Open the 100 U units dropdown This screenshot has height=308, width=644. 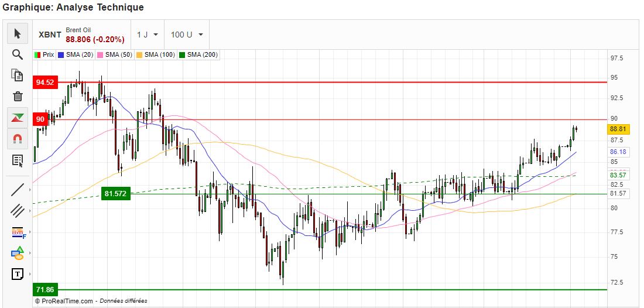(187, 35)
